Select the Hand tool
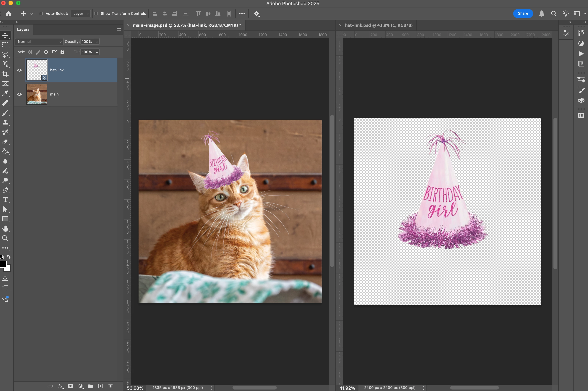Viewport: 588px width, 391px height. tap(5, 229)
